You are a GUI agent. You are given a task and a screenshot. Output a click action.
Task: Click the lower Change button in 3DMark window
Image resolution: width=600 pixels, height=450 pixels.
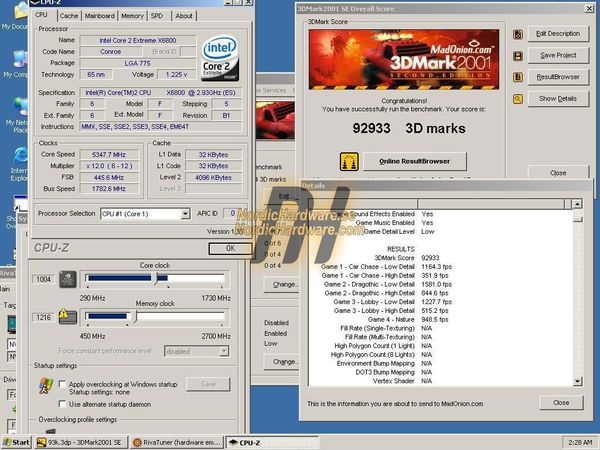[x=283, y=362]
